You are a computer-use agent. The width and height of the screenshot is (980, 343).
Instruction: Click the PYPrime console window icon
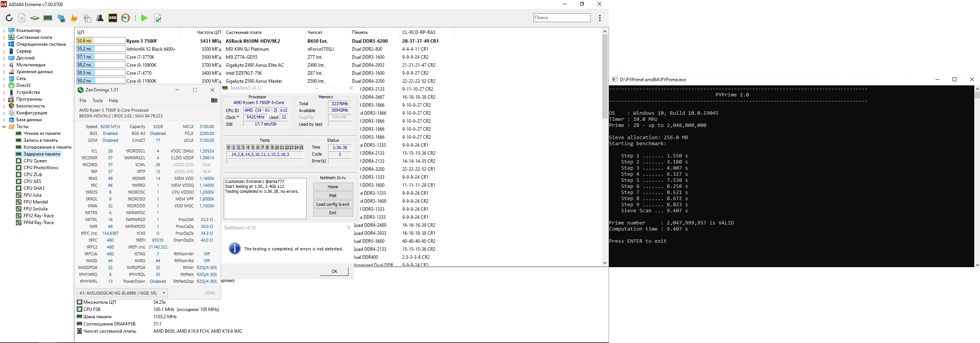[614, 80]
